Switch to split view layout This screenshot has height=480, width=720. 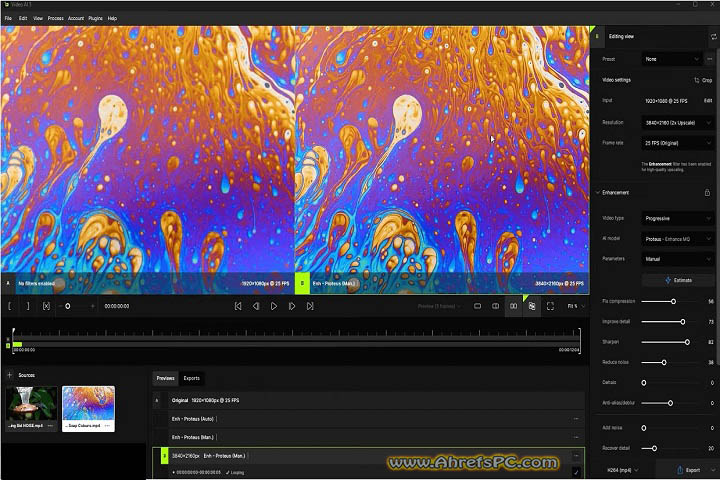pyautogui.click(x=495, y=306)
